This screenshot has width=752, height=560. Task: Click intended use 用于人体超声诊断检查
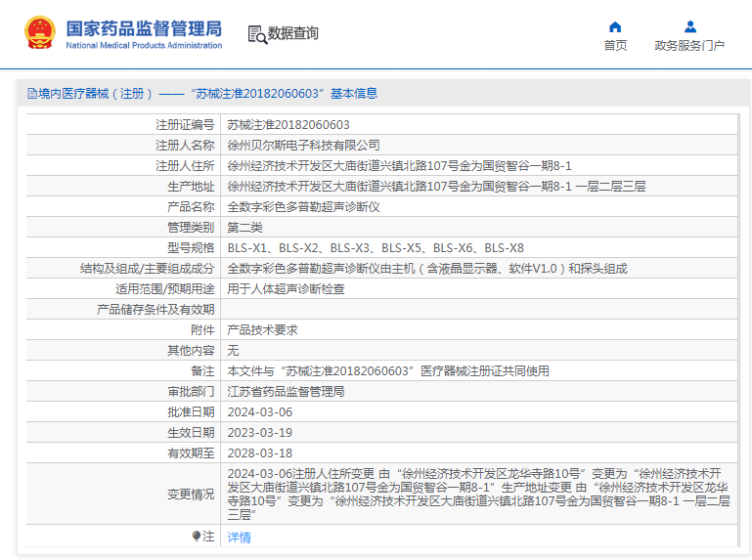pyautogui.click(x=286, y=289)
